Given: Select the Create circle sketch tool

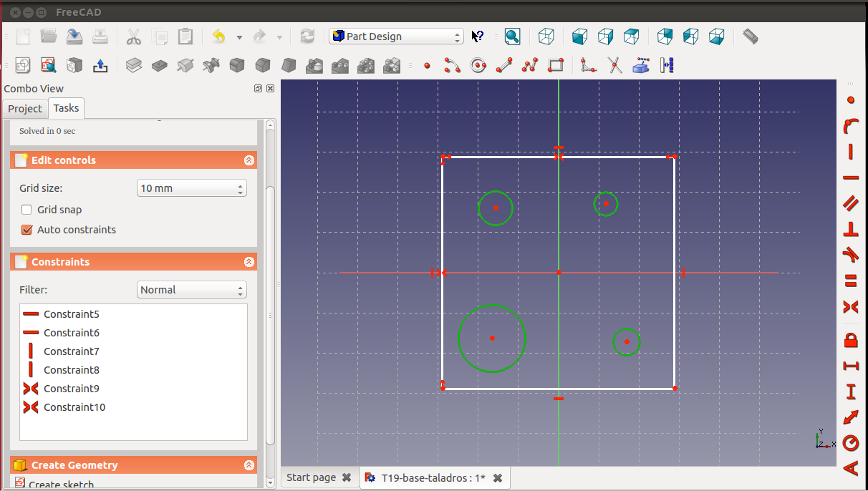Looking at the screenshot, I should click(478, 66).
